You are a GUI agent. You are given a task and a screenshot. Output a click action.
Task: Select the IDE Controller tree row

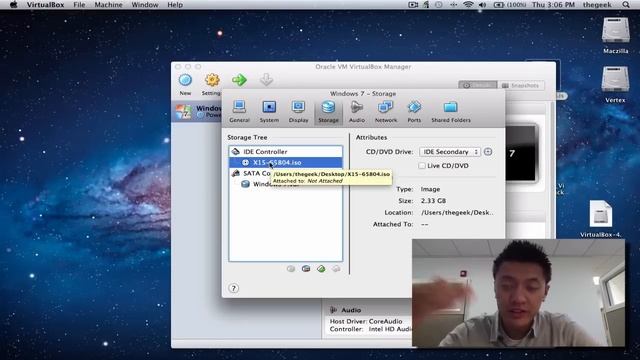[286, 151]
